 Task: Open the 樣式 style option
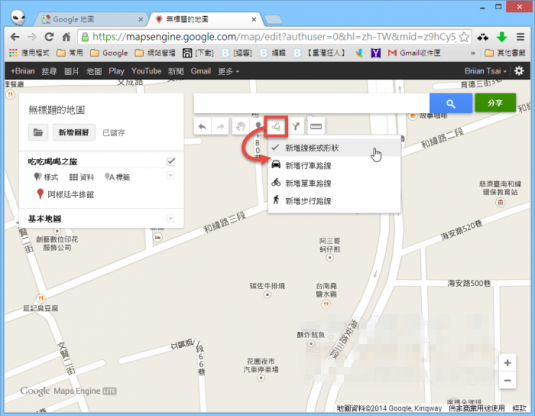point(46,177)
